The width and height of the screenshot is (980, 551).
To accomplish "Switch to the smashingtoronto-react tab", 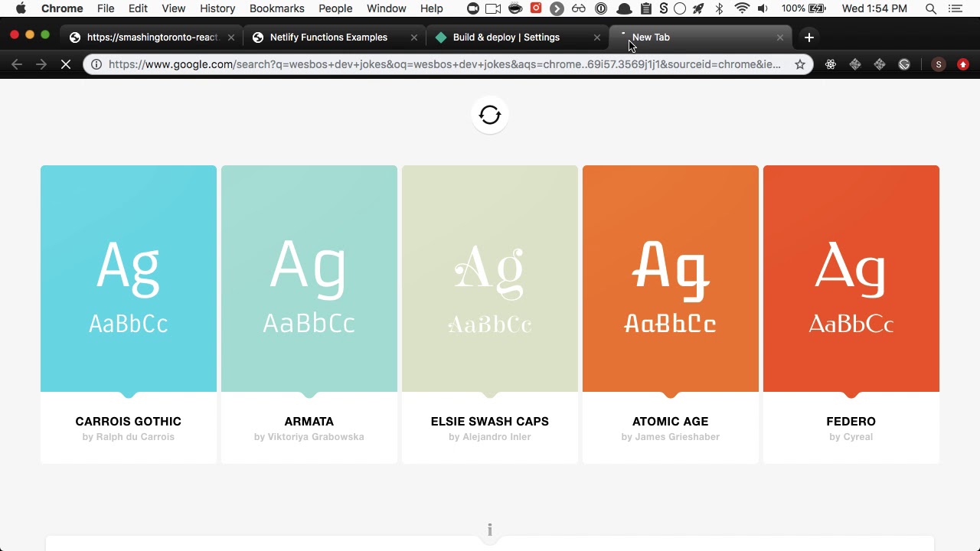I will tap(152, 37).
